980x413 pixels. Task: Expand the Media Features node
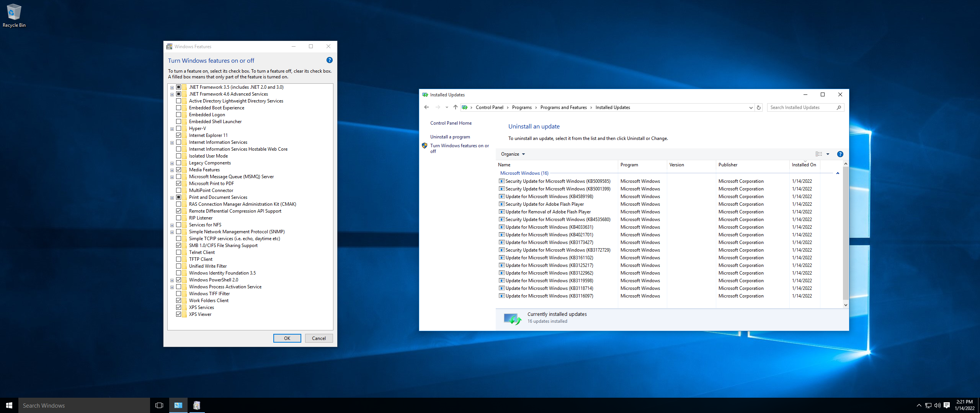click(x=172, y=170)
